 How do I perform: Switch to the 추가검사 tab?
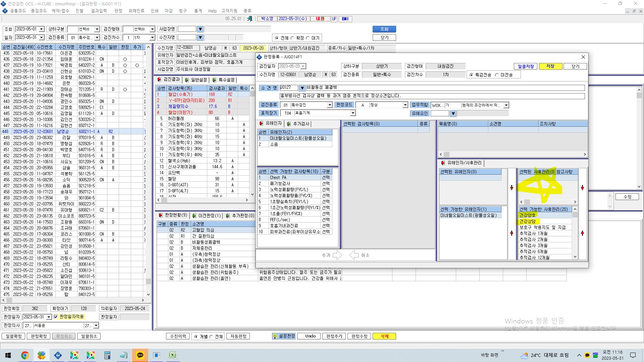click(298, 124)
